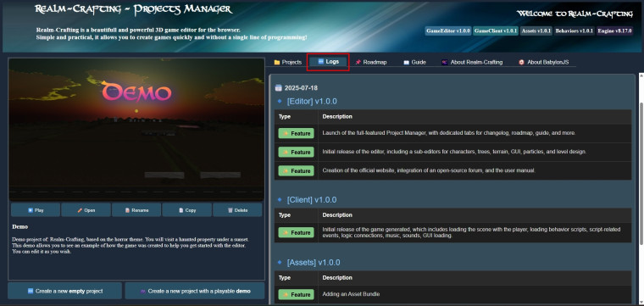
Task: Click the Feature tag in Client table
Action: pos(296,232)
